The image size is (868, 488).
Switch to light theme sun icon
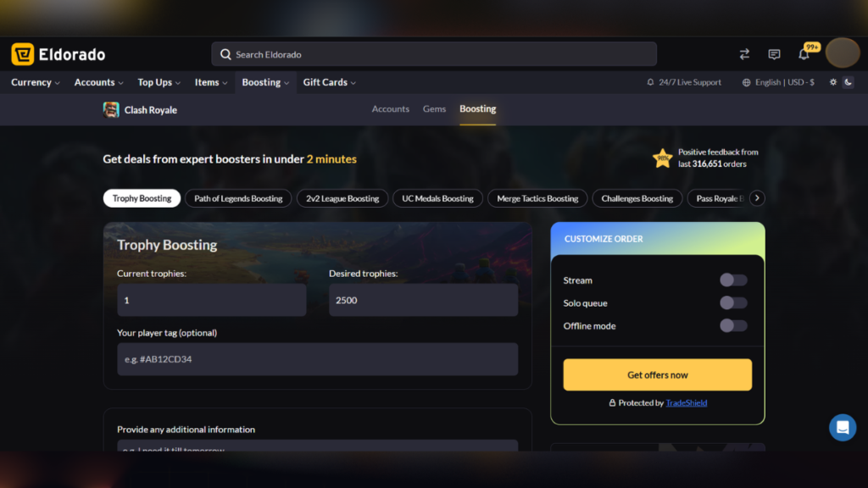833,82
